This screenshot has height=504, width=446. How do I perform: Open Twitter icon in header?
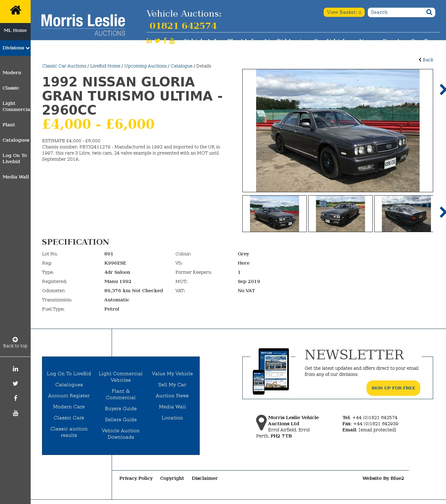[x=157, y=41]
